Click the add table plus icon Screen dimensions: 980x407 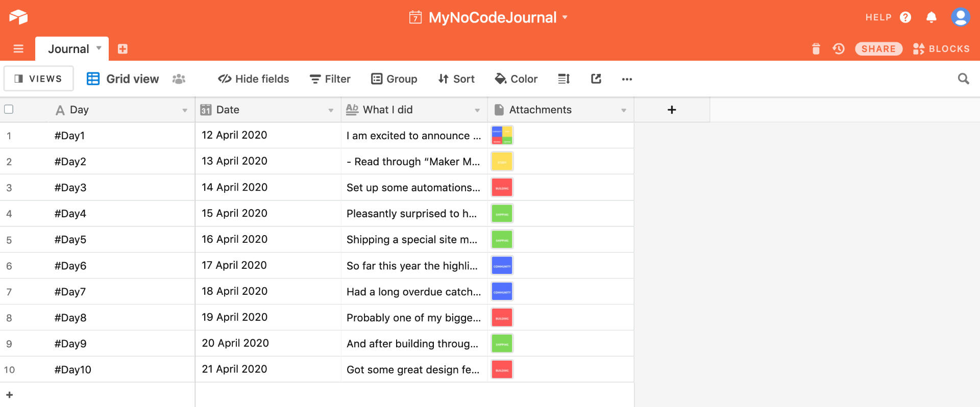[x=122, y=49]
